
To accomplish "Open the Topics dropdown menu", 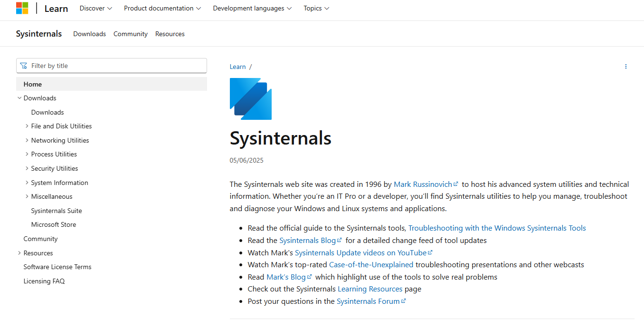I will [316, 8].
